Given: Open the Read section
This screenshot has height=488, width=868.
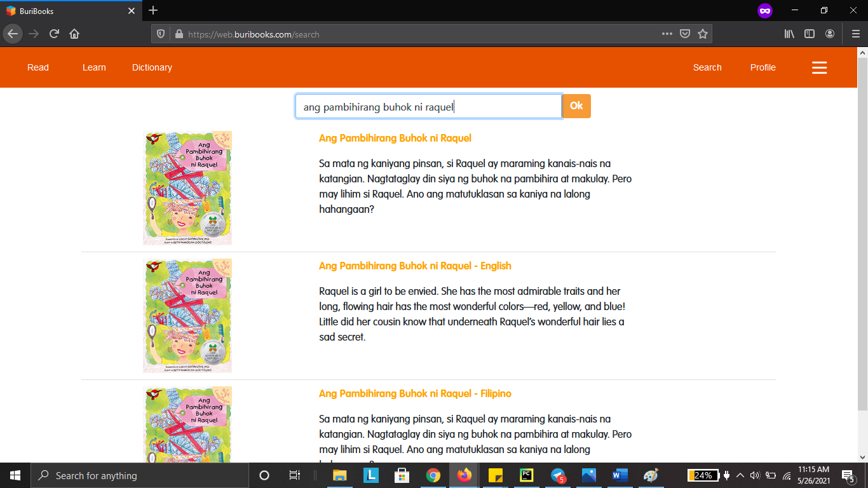Looking at the screenshot, I should click(x=38, y=67).
